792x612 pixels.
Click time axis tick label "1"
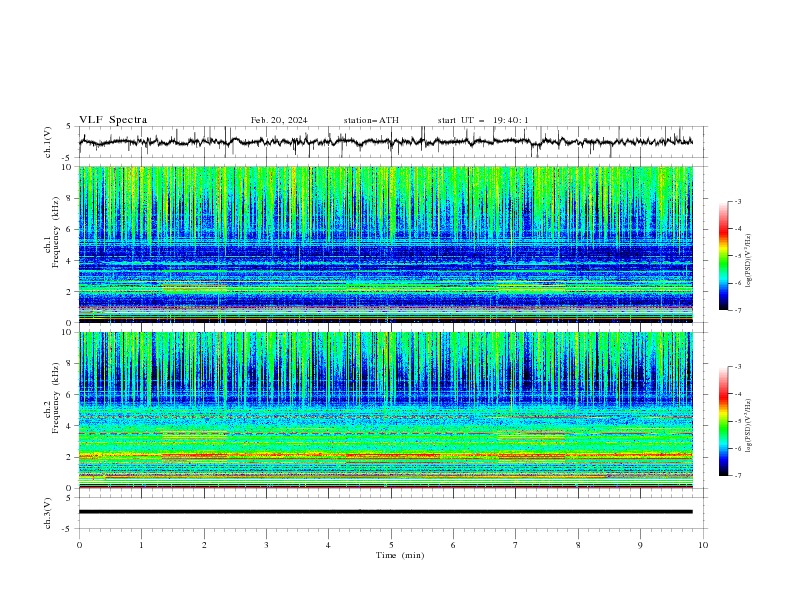point(141,545)
